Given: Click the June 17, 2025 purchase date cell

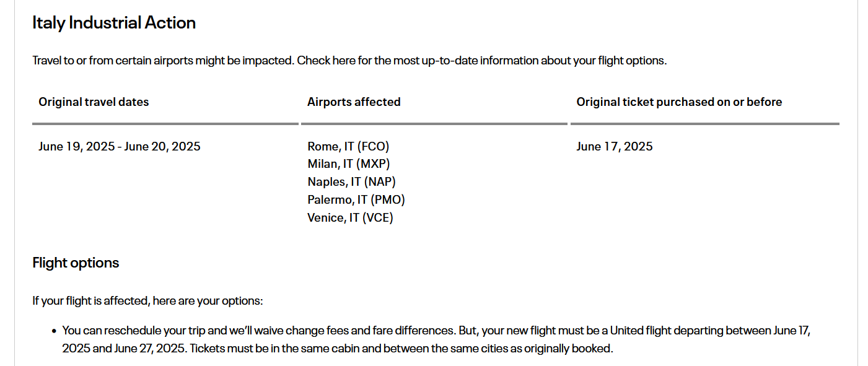Looking at the screenshot, I should (x=614, y=147).
